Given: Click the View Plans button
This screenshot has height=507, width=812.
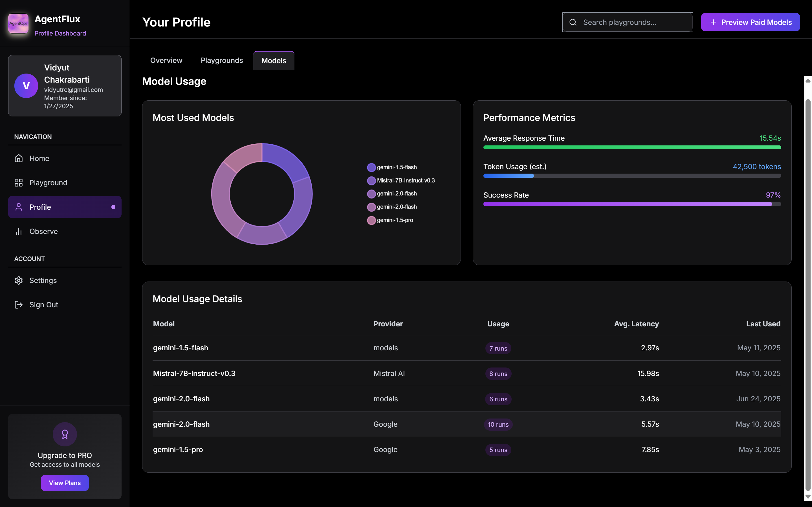Looking at the screenshot, I should pos(65,482).
